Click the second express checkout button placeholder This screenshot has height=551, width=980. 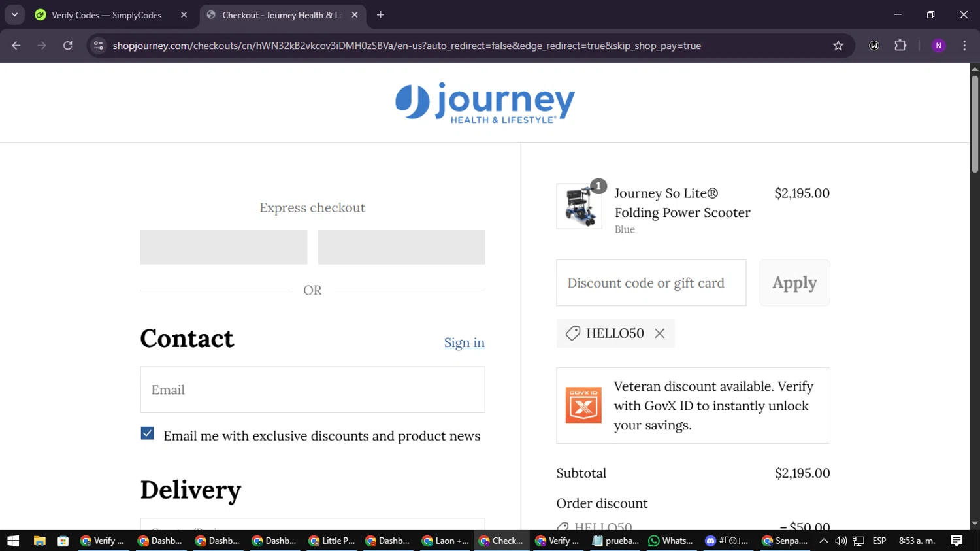coord(402,247)
